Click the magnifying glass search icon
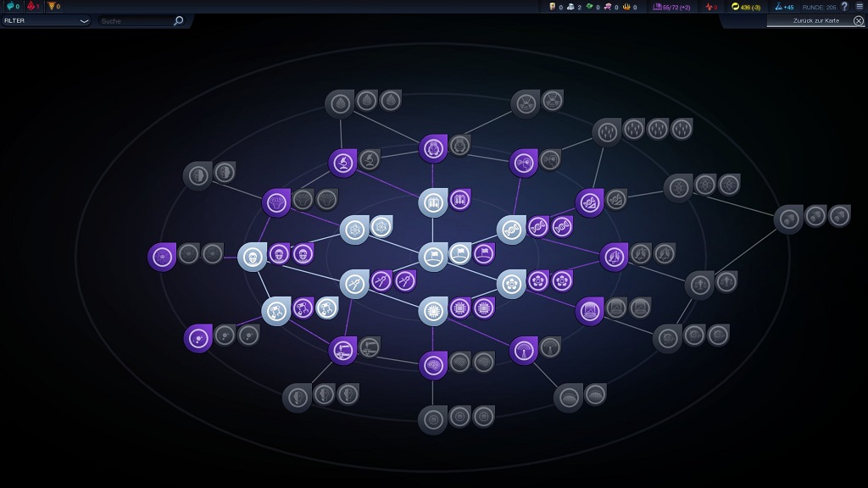 coord(178,20)
